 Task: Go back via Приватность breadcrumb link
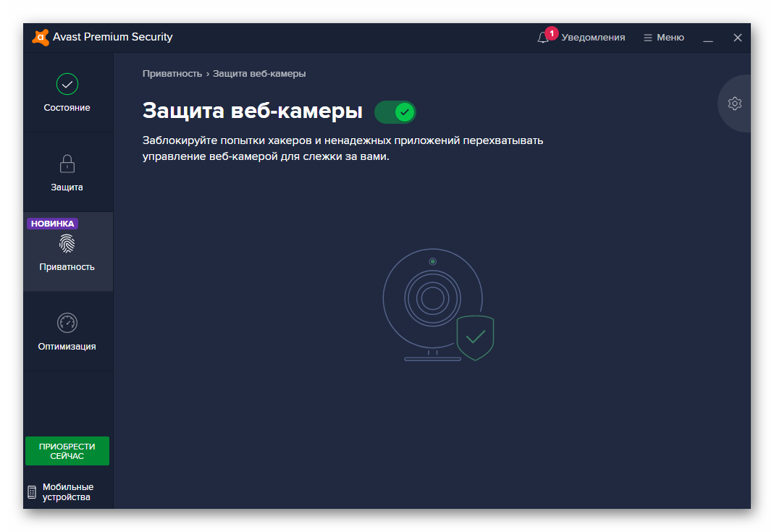click(172, 74)
